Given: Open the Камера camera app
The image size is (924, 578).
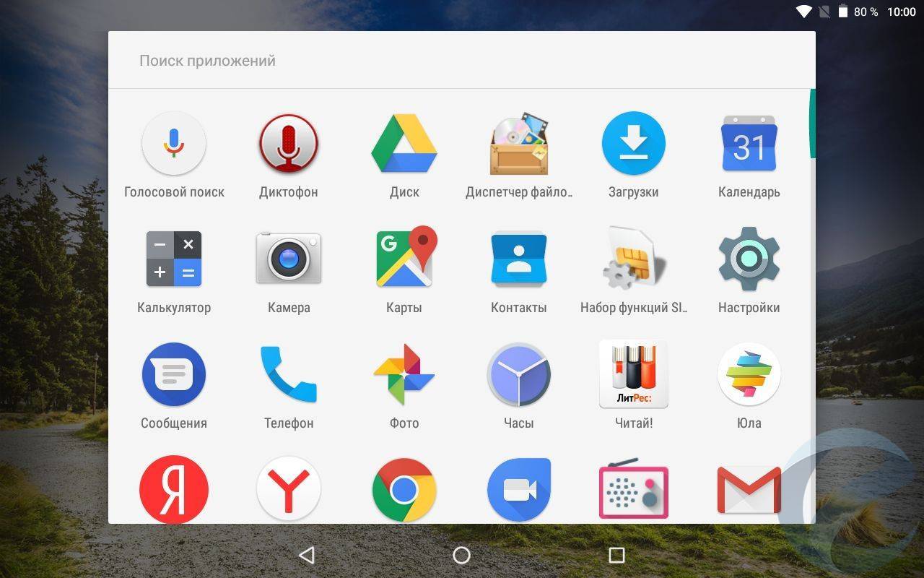Looking at the screenshot, I should [x=288, y=259].
